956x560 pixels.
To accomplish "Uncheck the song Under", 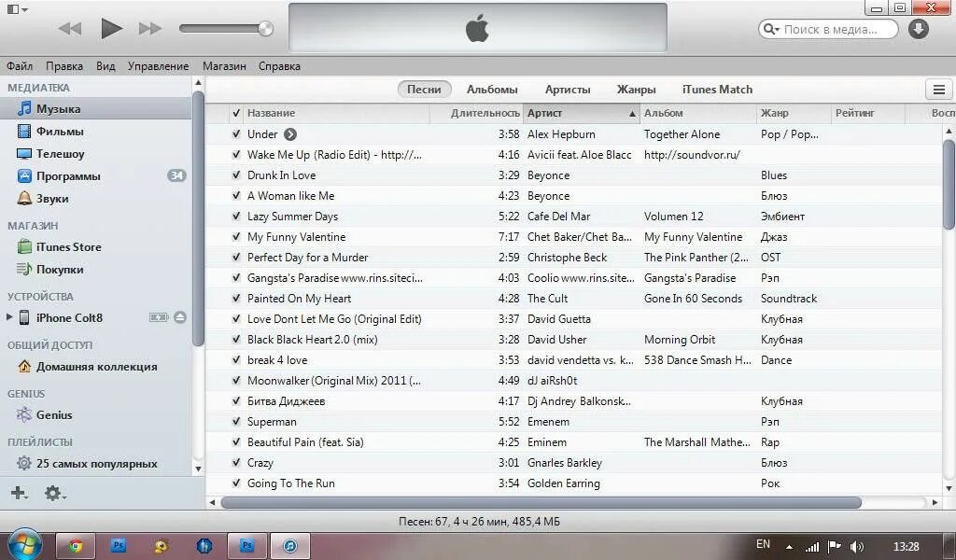I will [236, 133].
